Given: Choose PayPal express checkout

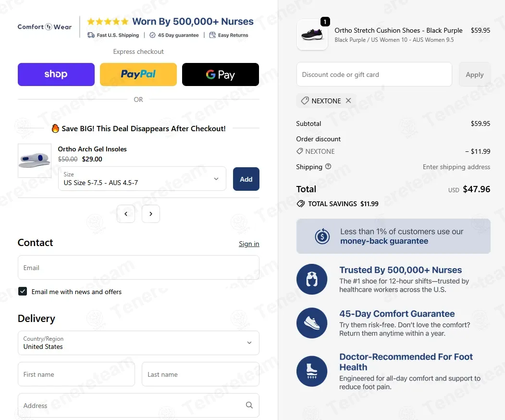Looking at the screenshot, I should 138,74.
